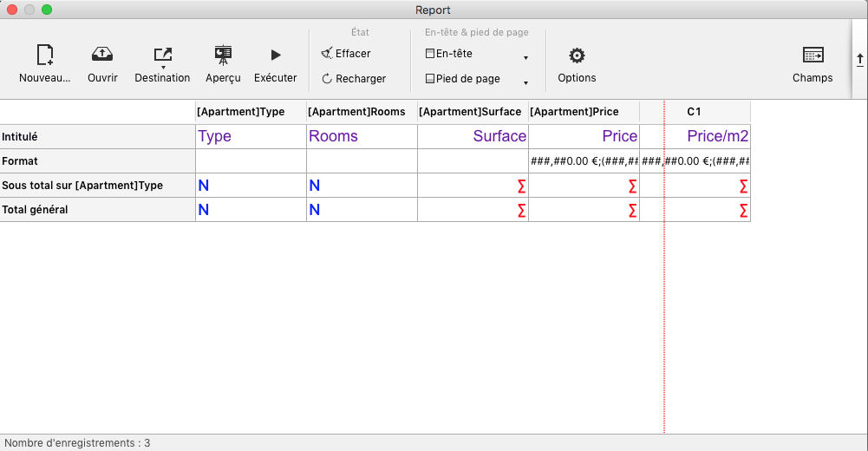868x451 pixels.
Task: Click Effacer to clear the report
Action: pyautogui.click(x=346, y=54)
